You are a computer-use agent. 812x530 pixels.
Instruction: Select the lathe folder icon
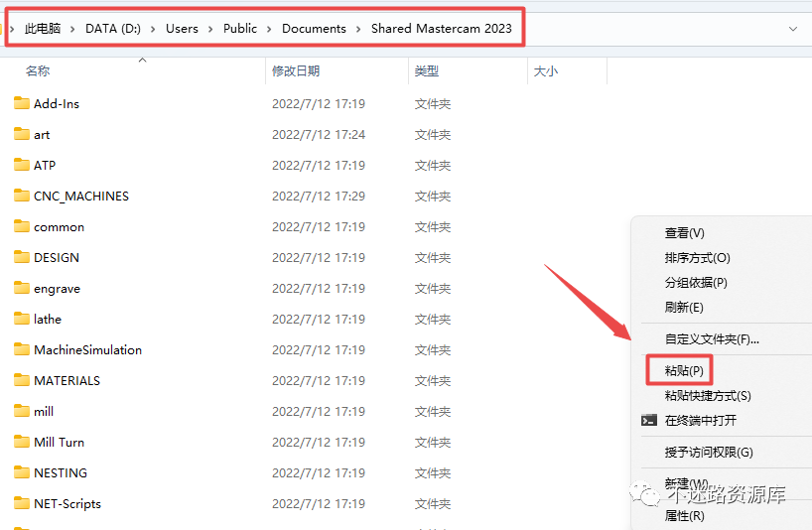coord(22,319)
